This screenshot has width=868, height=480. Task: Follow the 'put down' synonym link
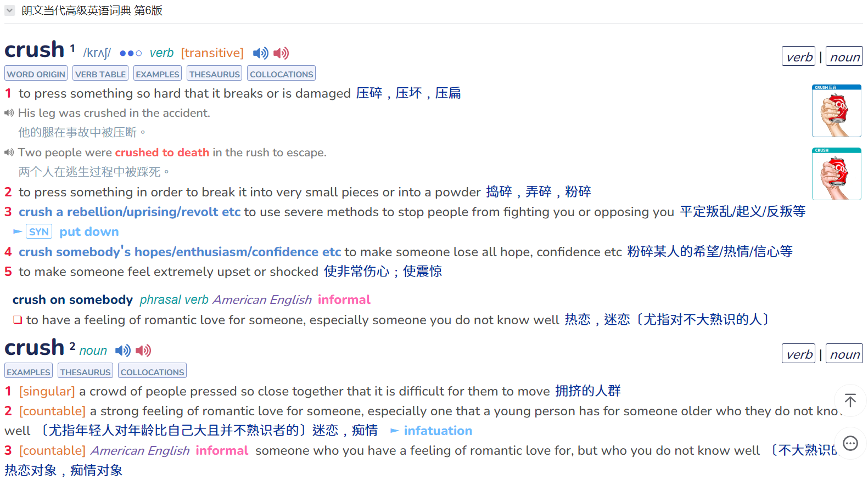(x=89, y=231)
